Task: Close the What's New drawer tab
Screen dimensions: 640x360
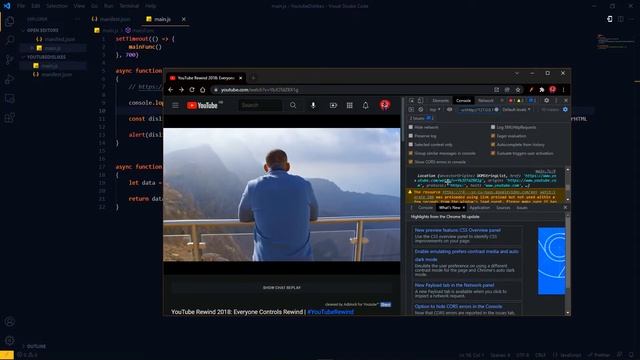Action: click(464, 208)
